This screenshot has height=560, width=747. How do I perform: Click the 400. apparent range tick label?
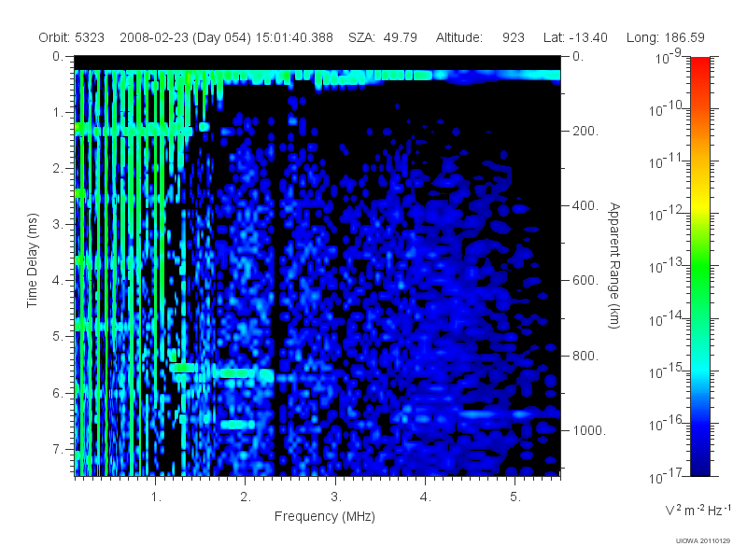585,205
